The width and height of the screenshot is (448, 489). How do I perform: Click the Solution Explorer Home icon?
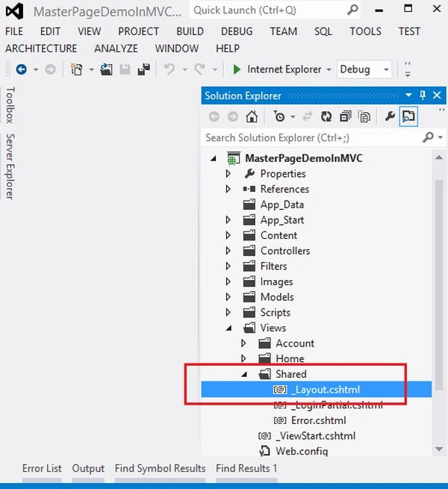pos(252,116)
